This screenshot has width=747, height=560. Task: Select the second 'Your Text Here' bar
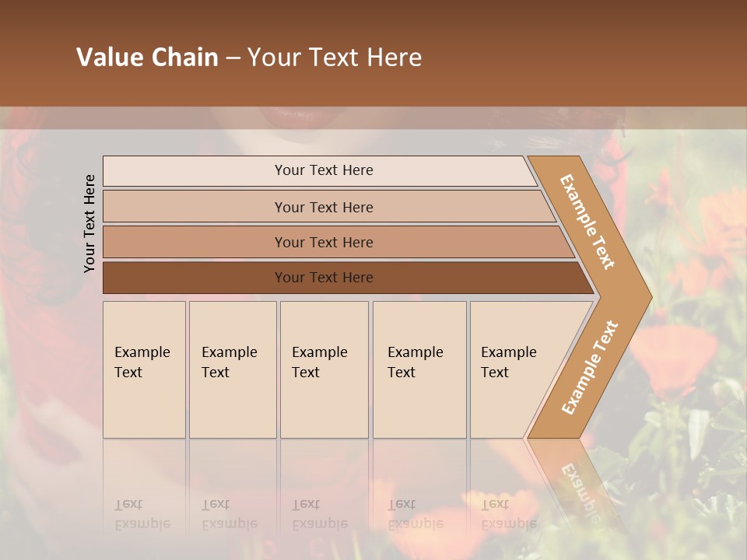pyautogui.click(x=323, y=207)
